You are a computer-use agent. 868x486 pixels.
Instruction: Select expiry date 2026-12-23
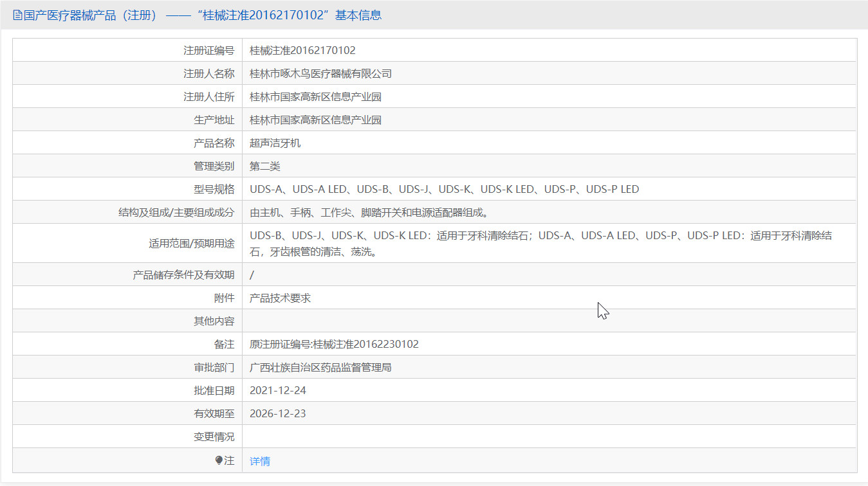[278, 413]
